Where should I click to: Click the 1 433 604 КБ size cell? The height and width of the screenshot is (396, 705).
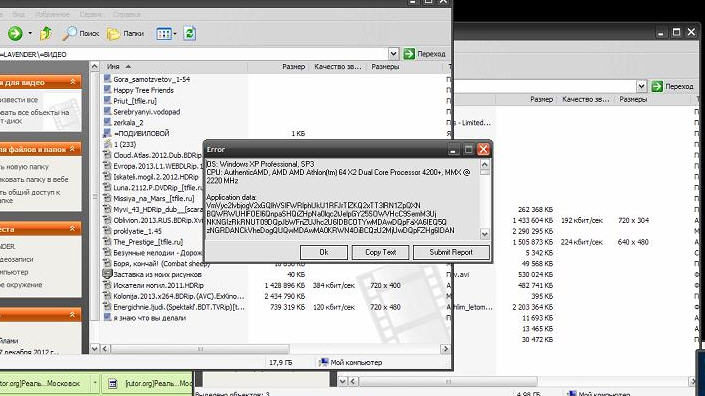[x=532, y=220]
